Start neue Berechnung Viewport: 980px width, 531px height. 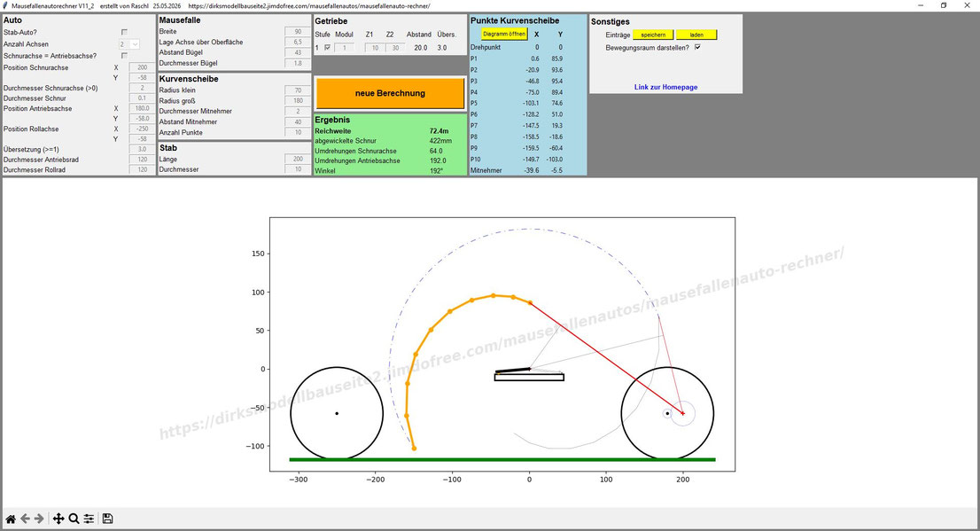[x=390, y=93]
